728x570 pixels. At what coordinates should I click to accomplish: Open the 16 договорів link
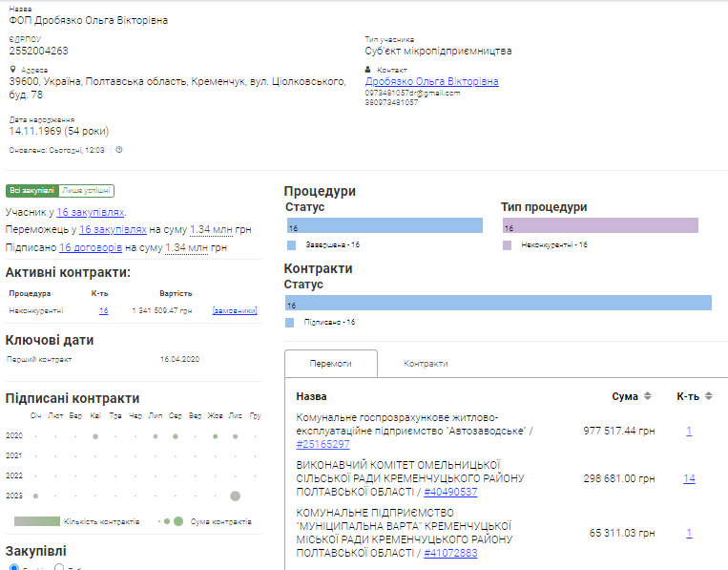coord(91,247)
